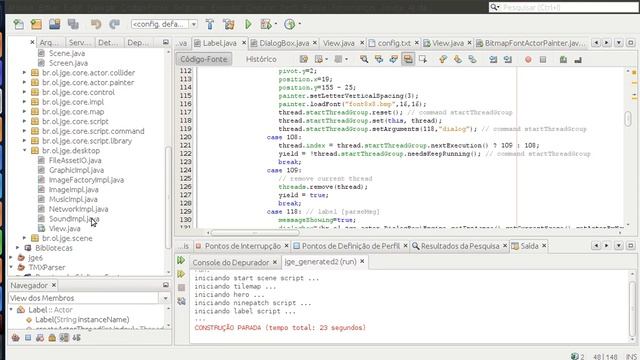Close the jge_generated2 (run) output tab

(x=362, y=261)
